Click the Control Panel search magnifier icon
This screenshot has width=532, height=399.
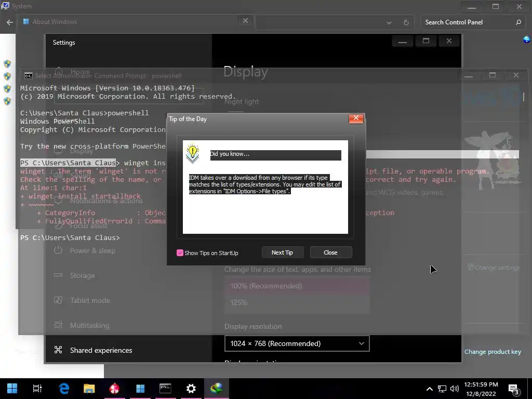click(x=518, y=22)
